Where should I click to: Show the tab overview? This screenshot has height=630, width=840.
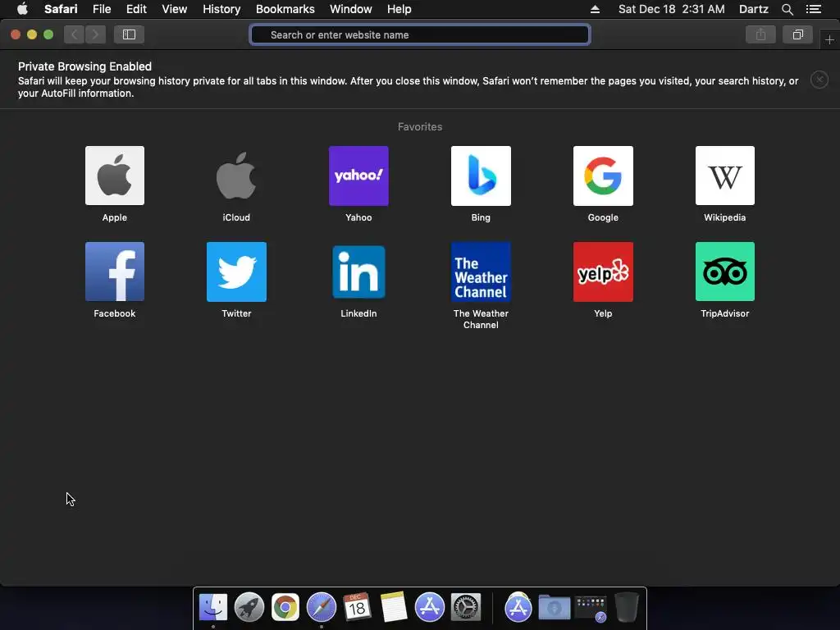point(797,34)
